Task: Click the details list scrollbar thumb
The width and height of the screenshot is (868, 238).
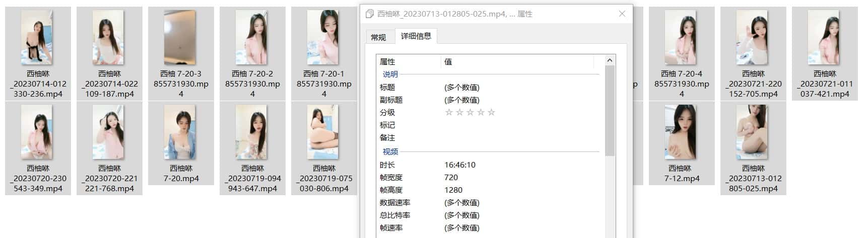Action: 610,111
